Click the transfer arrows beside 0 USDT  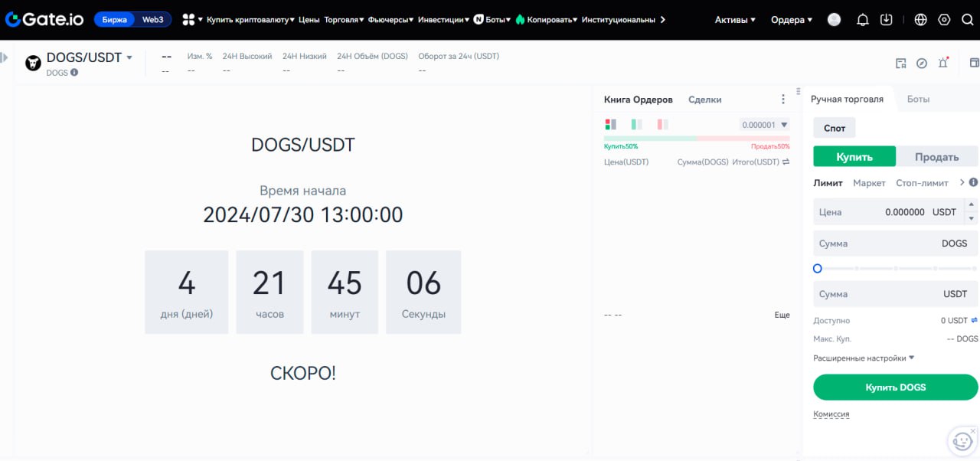(x=975, y=320)
